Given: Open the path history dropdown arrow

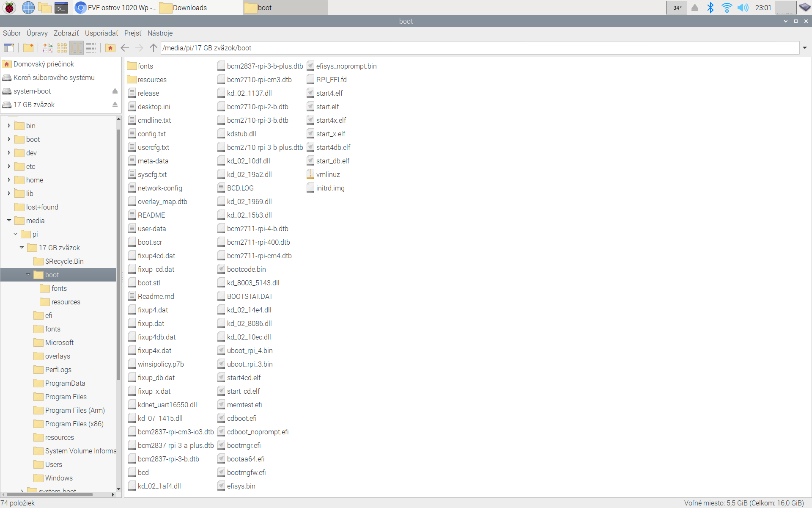Looking at the screenshot, I should [x=804, y=48].
